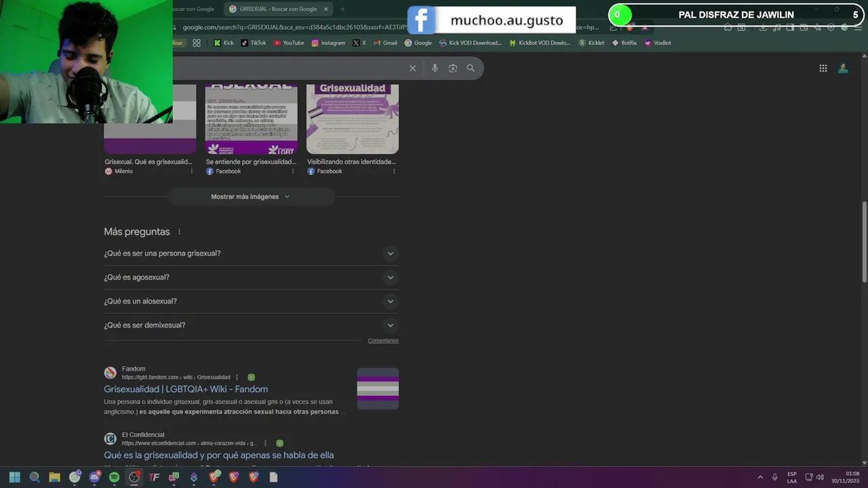Click the taskbar microphone icon
868x488 pixels.
tap(774, 477)
